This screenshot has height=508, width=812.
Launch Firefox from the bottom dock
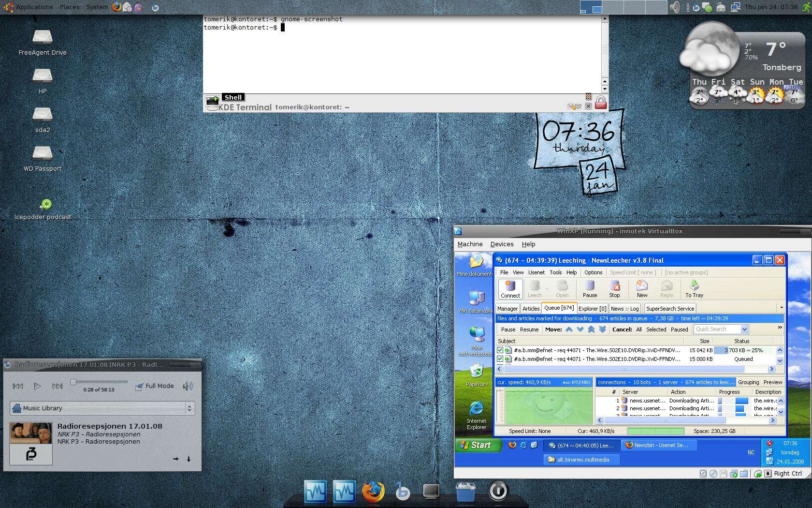point(373,492)
